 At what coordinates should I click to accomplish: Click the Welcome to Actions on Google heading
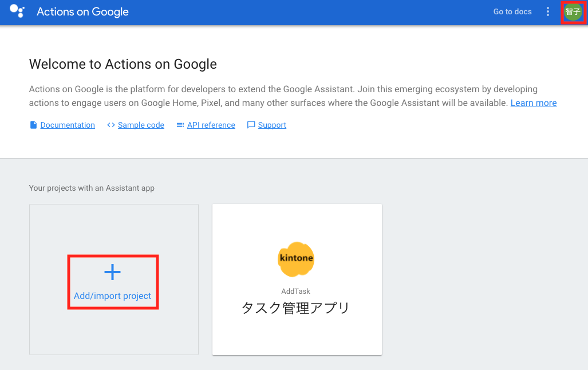click(123, 64)
